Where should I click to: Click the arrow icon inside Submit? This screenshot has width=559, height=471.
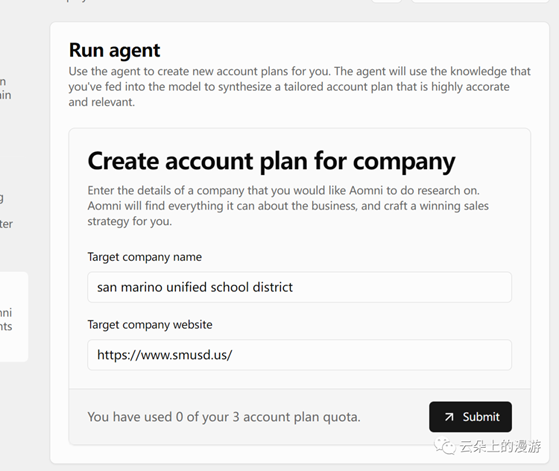tap(449, 417)
